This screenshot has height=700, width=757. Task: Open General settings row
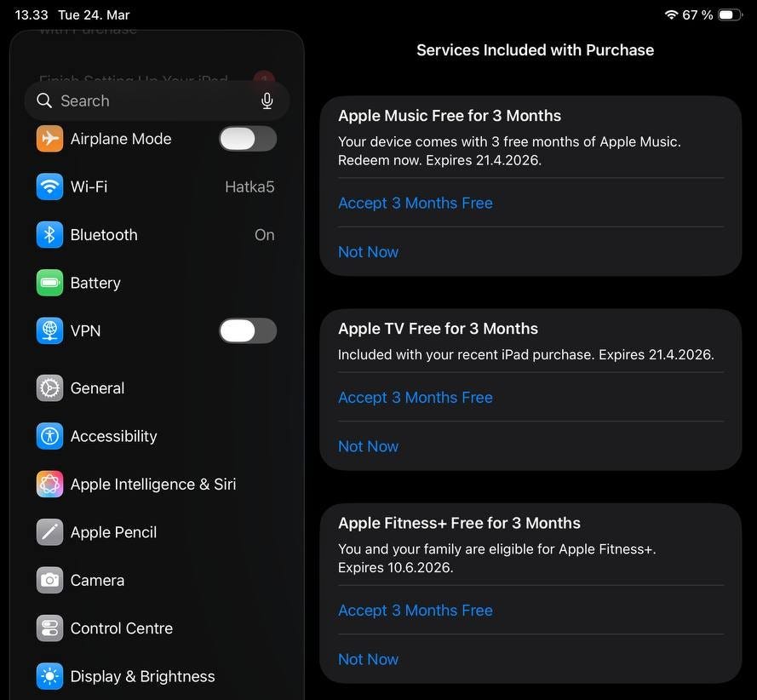tap(157, 387)
